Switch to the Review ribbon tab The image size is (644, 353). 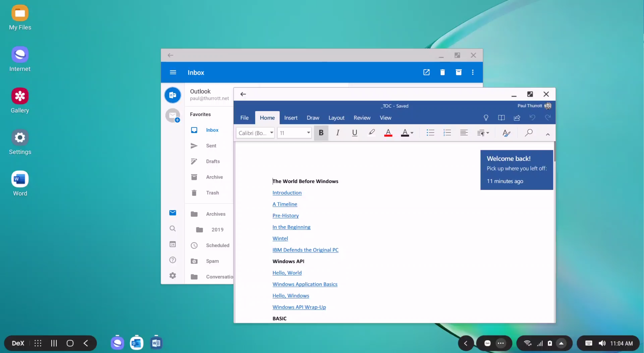tap(362, 118)
